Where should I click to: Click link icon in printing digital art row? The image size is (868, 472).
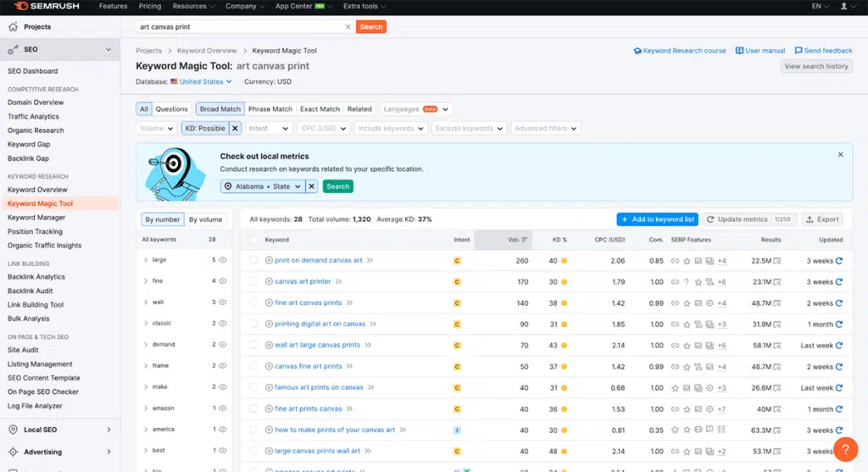(x=675, y=325)
